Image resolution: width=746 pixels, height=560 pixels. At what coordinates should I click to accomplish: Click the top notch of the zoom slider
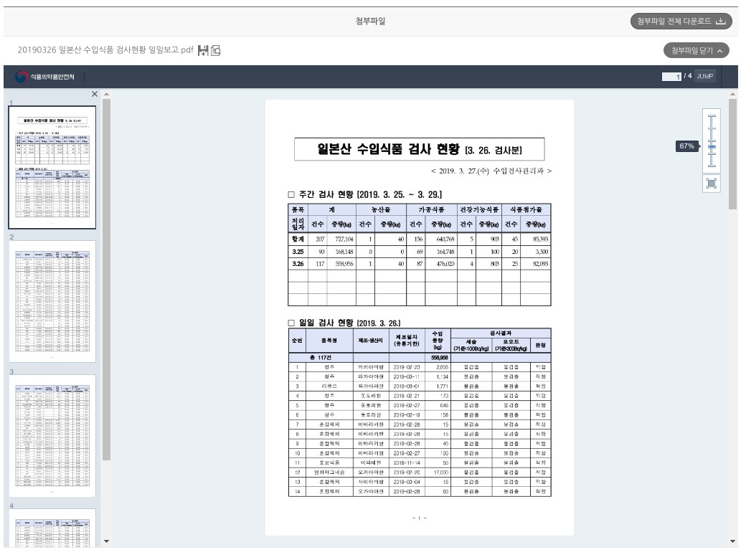pos(712,116)
